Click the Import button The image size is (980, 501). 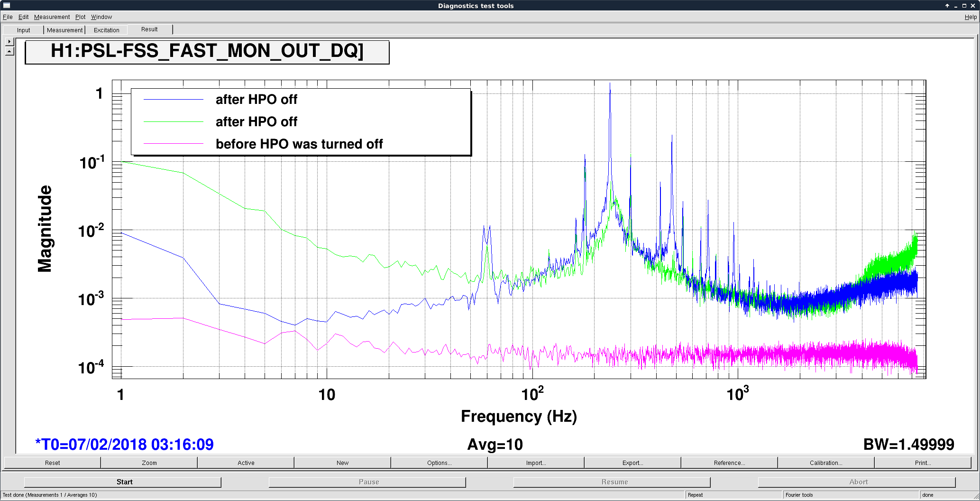[536, 463]
